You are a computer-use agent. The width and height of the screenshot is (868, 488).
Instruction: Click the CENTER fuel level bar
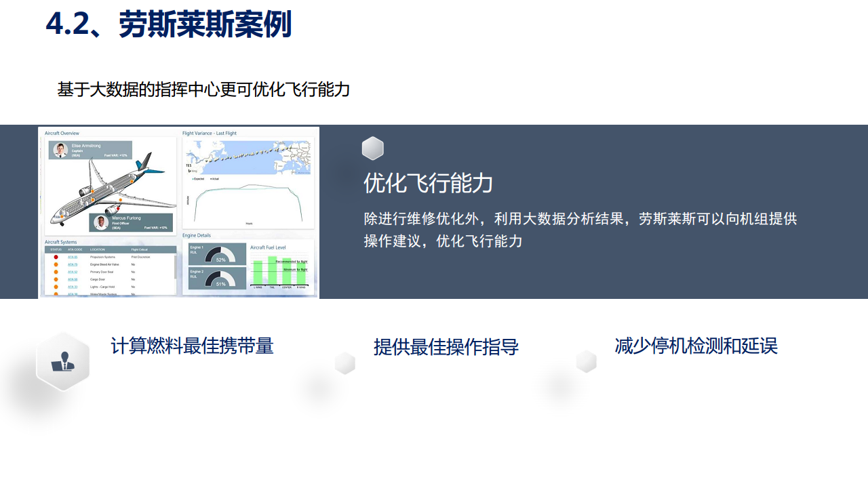(287, 271)
